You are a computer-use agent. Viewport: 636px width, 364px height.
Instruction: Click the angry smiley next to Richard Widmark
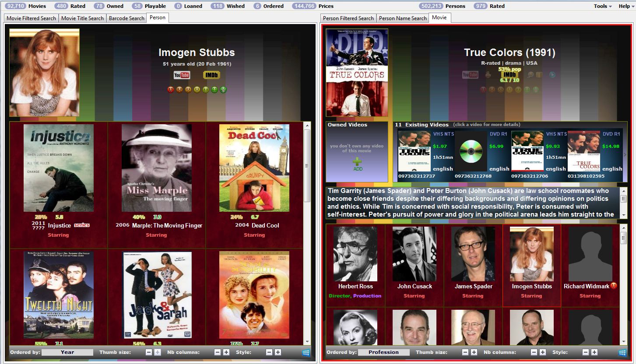point(614,286)
